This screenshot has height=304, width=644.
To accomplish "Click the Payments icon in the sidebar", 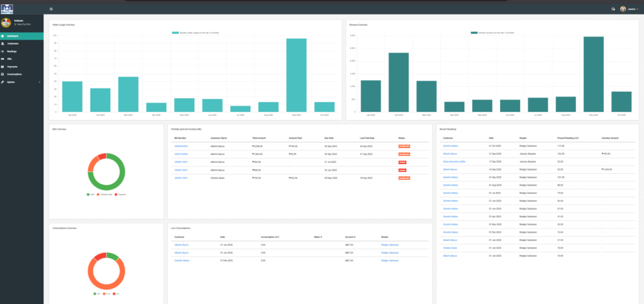I will tap(3, 66).
